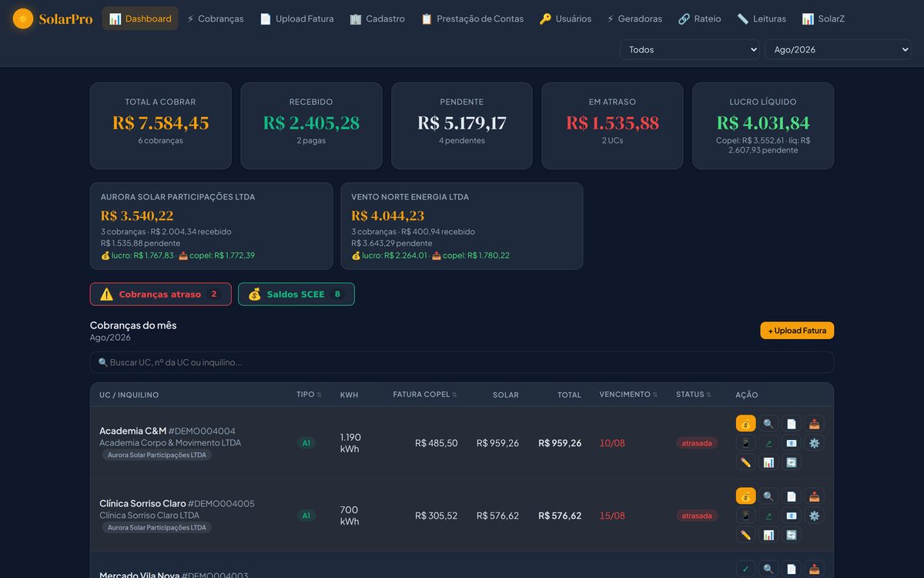The height and width of the screenshot is (578, 924).
Task: Click the SolarPro sun logo
Action: [23, 18]
